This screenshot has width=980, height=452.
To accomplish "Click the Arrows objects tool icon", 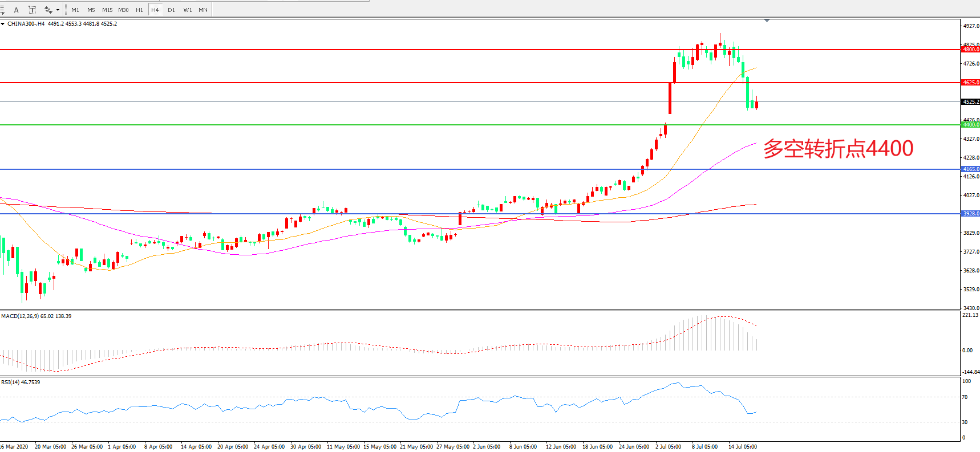I will [48, 10].
